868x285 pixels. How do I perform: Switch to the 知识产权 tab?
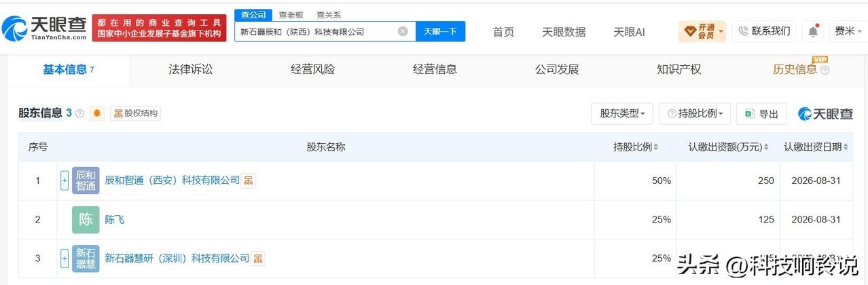(x=679, y=69)
